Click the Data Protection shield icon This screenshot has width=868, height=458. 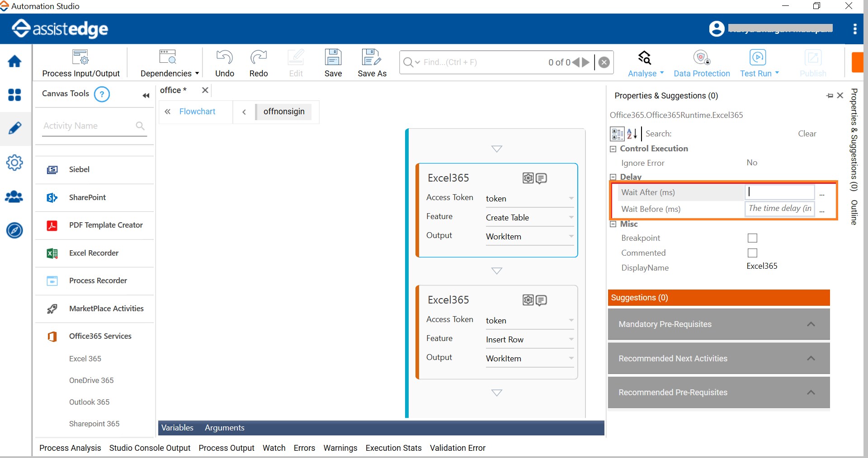click(x=701, y=58)
